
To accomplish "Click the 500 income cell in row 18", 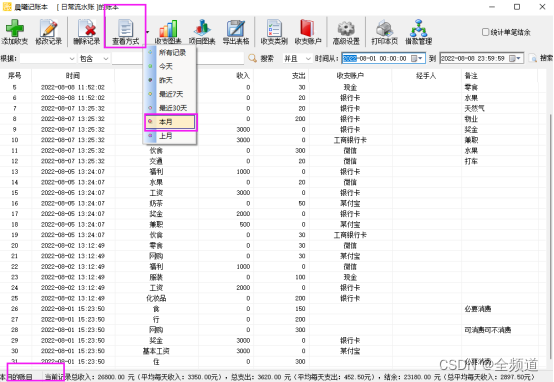I will click(245, 224).
